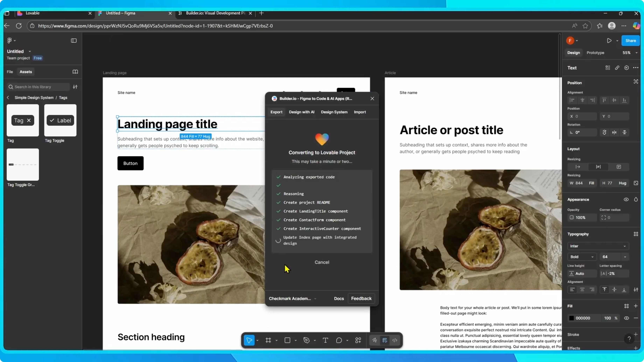Flip horizontal icon next to Rotation
Image resolution: width=644 pixels, height=362 pixels.
tap(614, 132)
